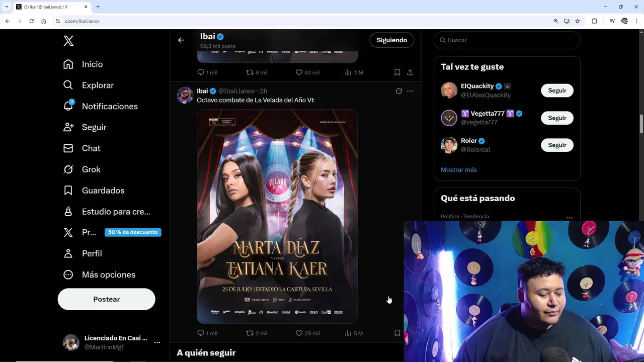
Task: Bookmark page with star icon
Action: tap(578, 21)
